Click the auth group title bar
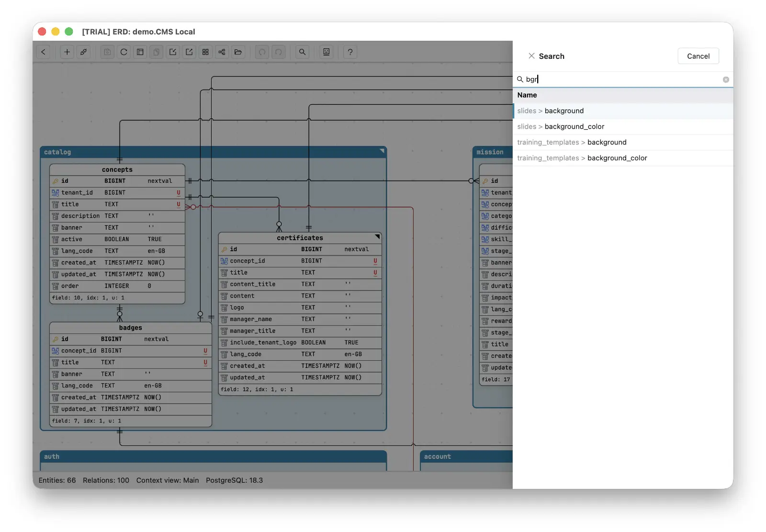 pos(213,456)
